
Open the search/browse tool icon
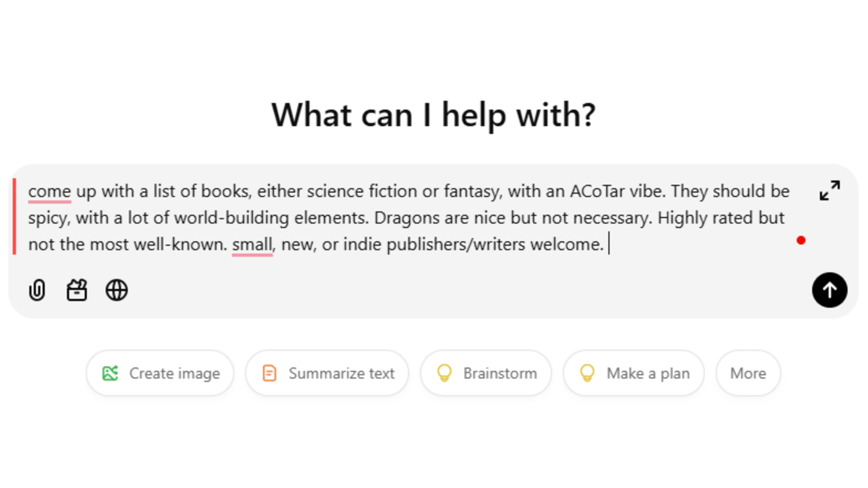pos(117,290)
